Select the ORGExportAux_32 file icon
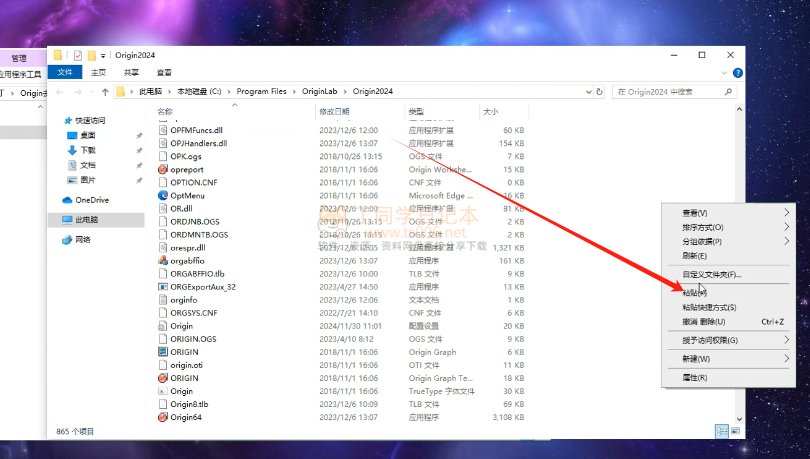 click(163, 287)
